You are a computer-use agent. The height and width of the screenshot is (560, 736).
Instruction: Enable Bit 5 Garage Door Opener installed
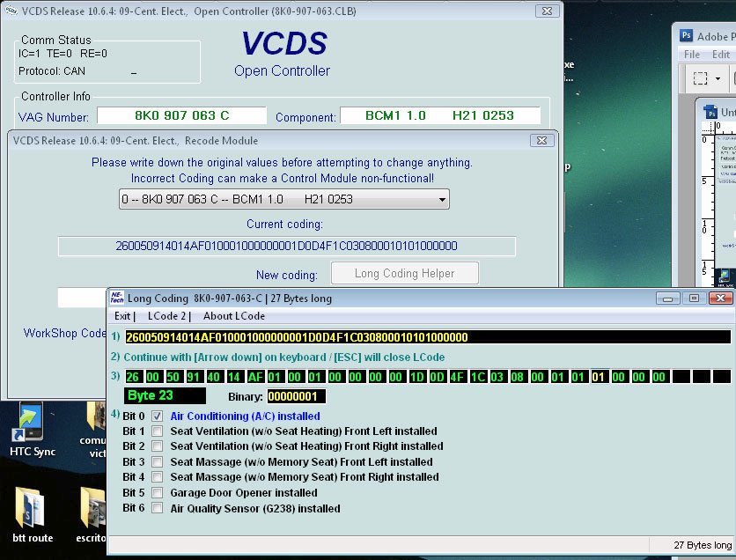pos(158,493)
